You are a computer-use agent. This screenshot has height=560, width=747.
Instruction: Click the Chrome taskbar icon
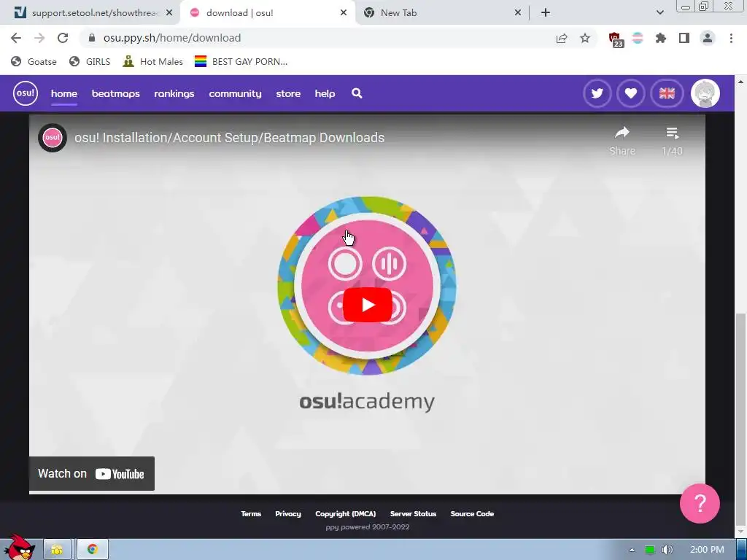click(x=93, y=550)
